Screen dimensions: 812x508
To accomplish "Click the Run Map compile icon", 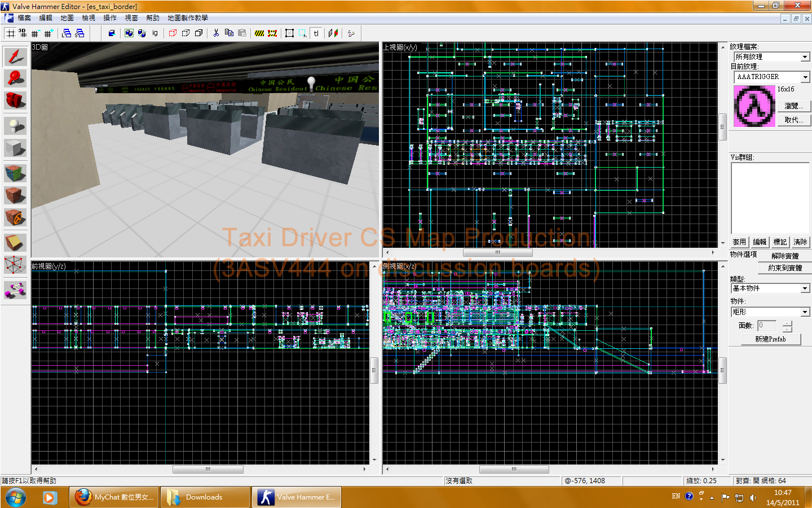I will click(x=351, y=33).
